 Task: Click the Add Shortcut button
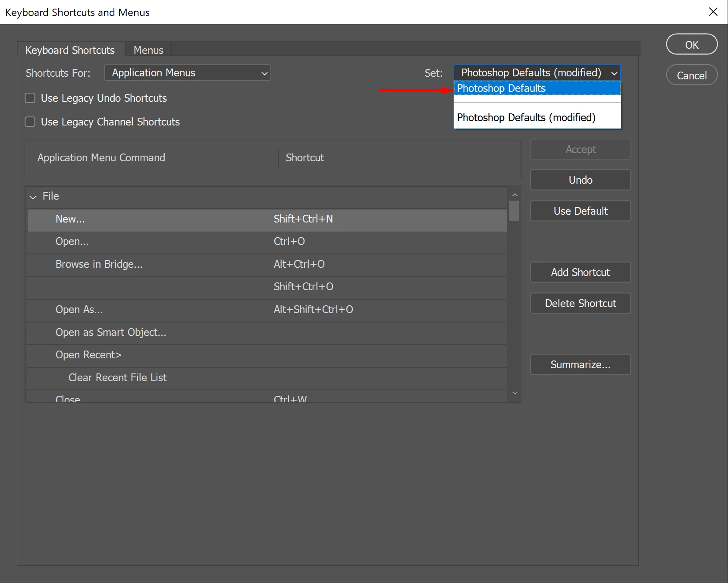[x=581, y=272]
